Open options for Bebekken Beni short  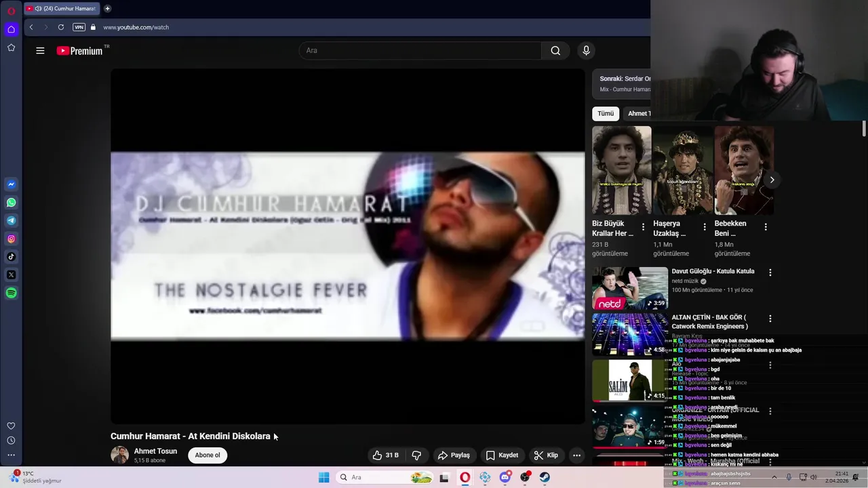[766, 227]
